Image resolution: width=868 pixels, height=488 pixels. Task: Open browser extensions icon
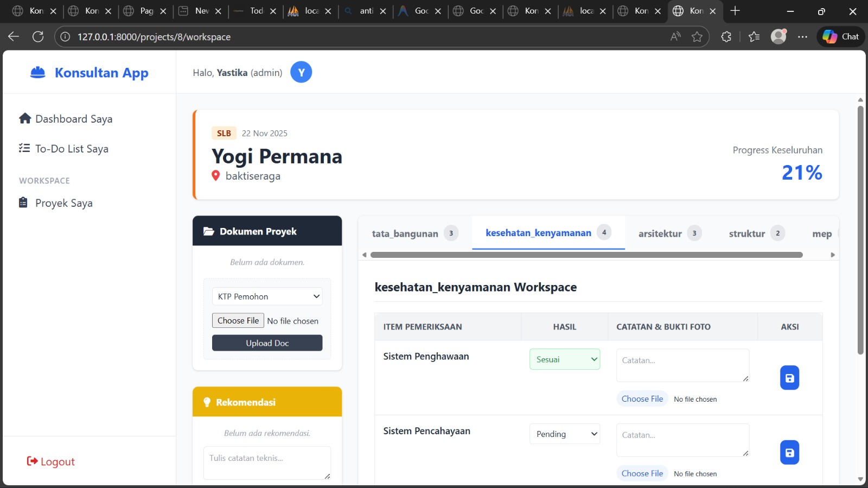coord(726,36)
